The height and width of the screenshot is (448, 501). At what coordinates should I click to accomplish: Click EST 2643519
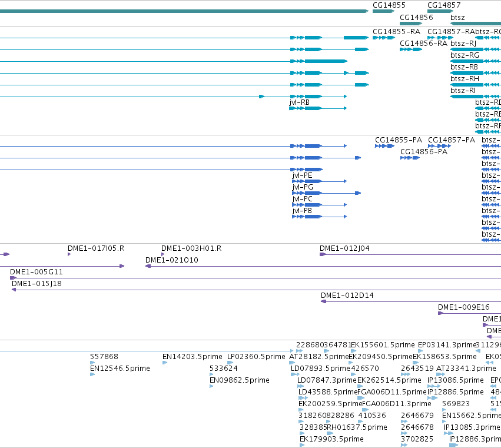point(417,369)
